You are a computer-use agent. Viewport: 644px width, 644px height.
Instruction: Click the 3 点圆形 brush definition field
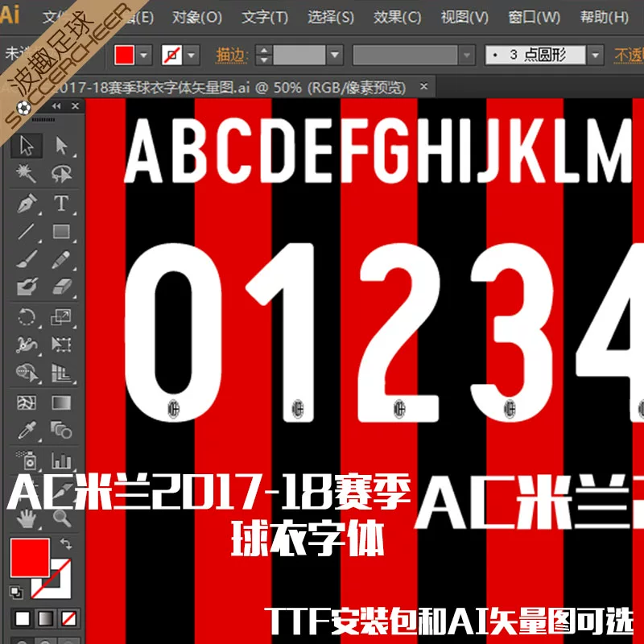point(535,55)
